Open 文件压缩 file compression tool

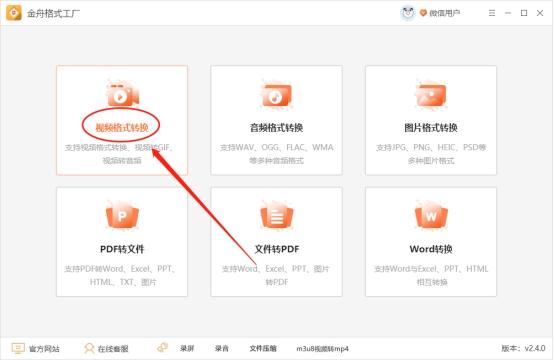263,348
